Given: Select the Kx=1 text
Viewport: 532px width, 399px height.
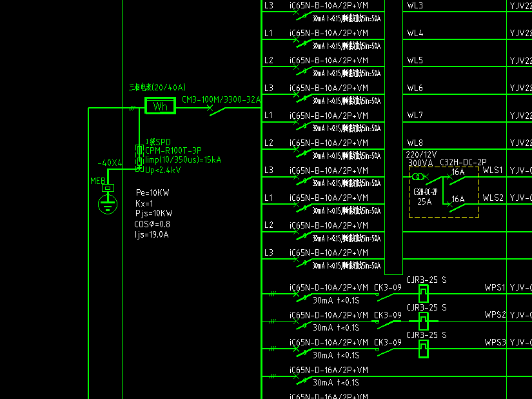Looking at the screenshot, I should (144, 203).
